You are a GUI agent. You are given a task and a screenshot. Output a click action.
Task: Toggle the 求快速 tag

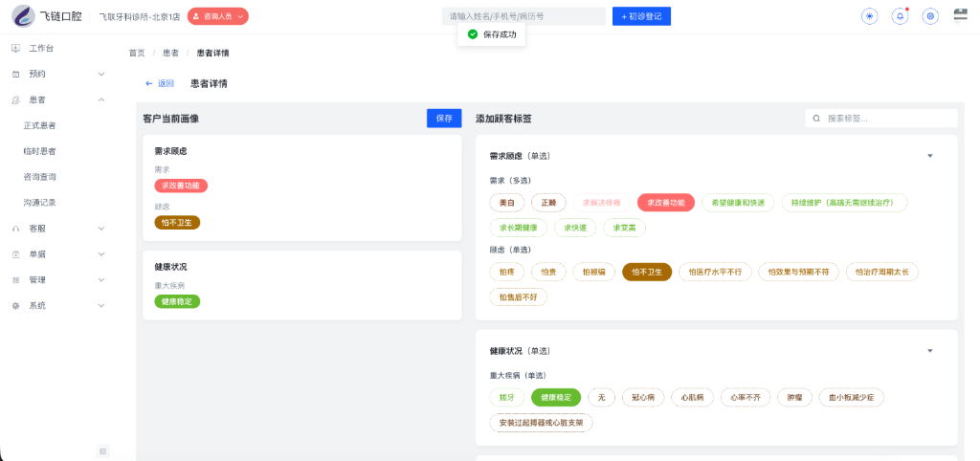tap(575, 228)
